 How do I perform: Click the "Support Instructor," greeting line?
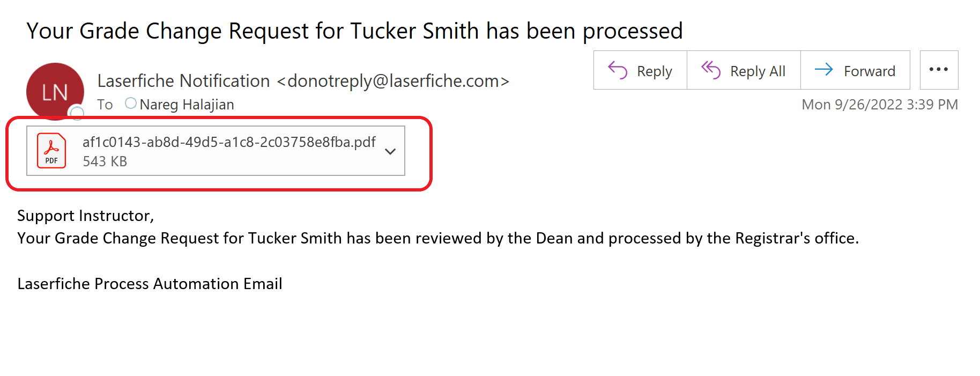(86, 216)
